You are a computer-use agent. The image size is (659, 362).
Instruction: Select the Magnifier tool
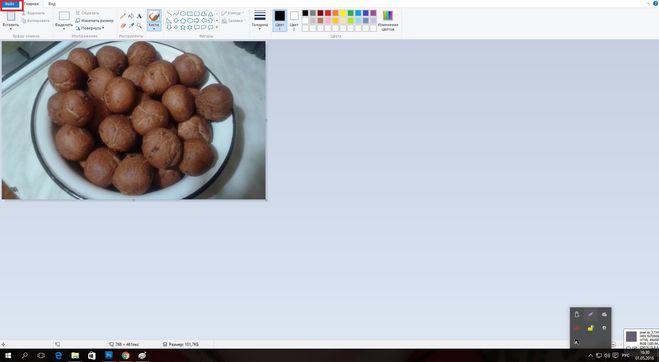click(139, 26)
